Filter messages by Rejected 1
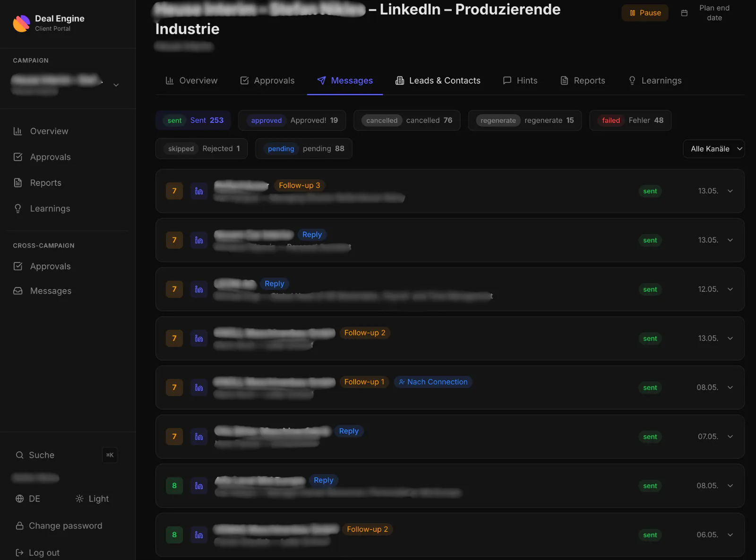 pyautogui.click(x=201, y=148)
